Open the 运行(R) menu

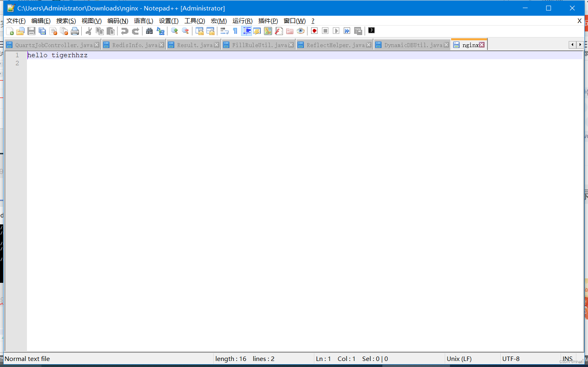(243, 21)
